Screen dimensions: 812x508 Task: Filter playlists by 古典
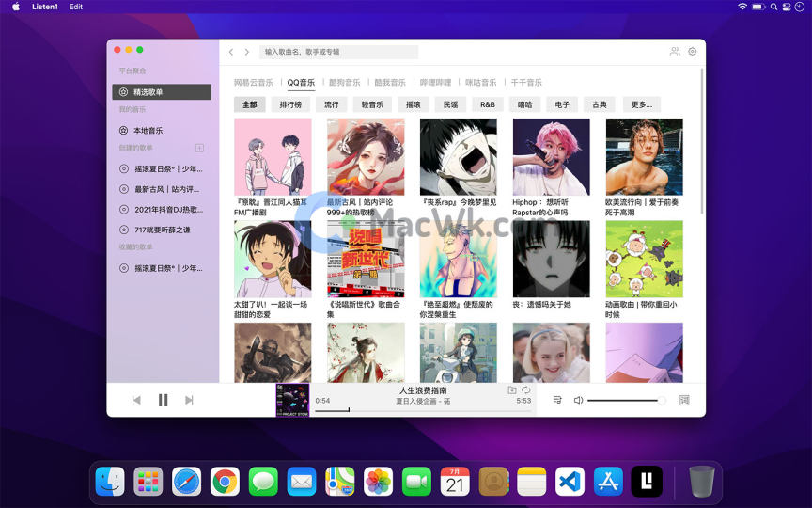[600, 104]
